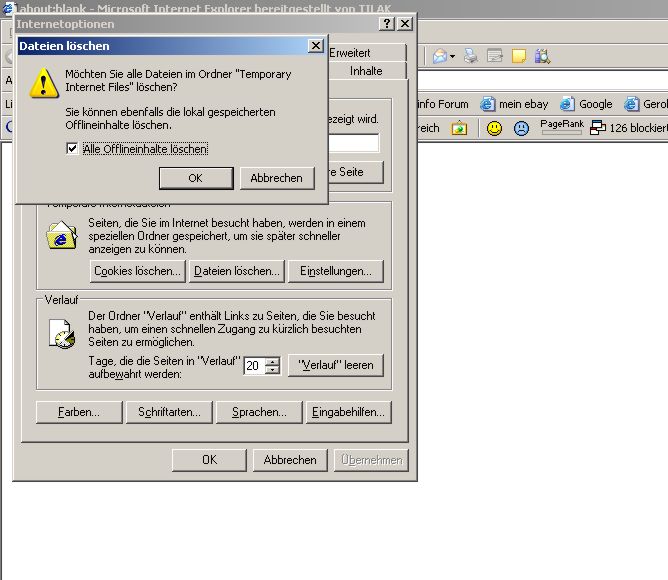
Task: Click the popup blocker windows icon
Action: 598,128
